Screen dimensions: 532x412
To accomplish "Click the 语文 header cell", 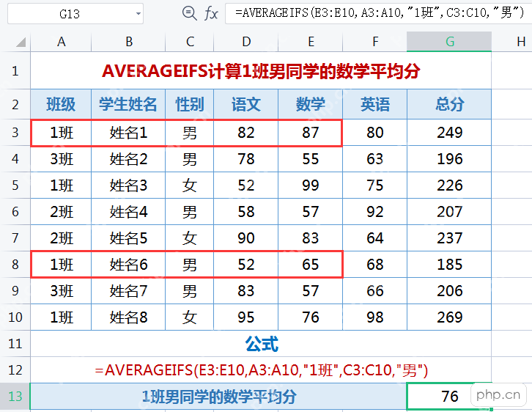I will pyautogui.click(x=246, y=104).
